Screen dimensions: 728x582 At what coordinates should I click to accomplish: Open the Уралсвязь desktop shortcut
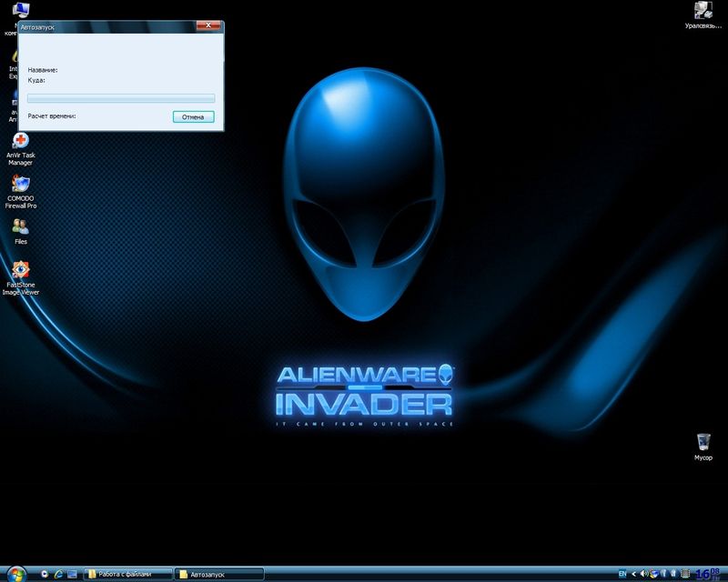[703, 15]
